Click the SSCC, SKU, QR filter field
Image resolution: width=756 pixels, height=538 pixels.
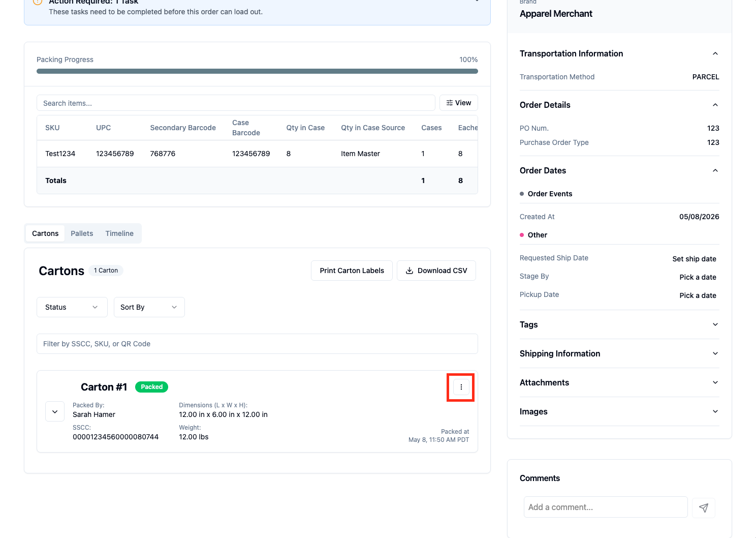pyautogui.click(x=257, y=344)
